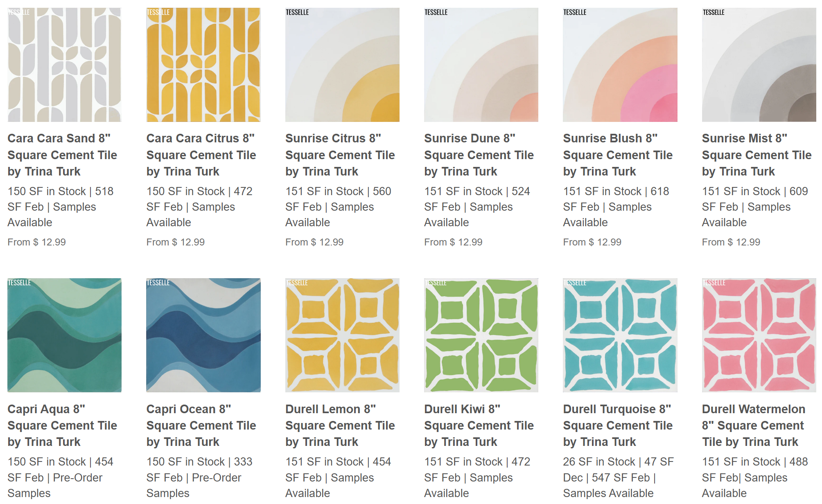822x504 pixels.
Task: Follow the Sunrise Mist product title link
Action: click(756, 155)
